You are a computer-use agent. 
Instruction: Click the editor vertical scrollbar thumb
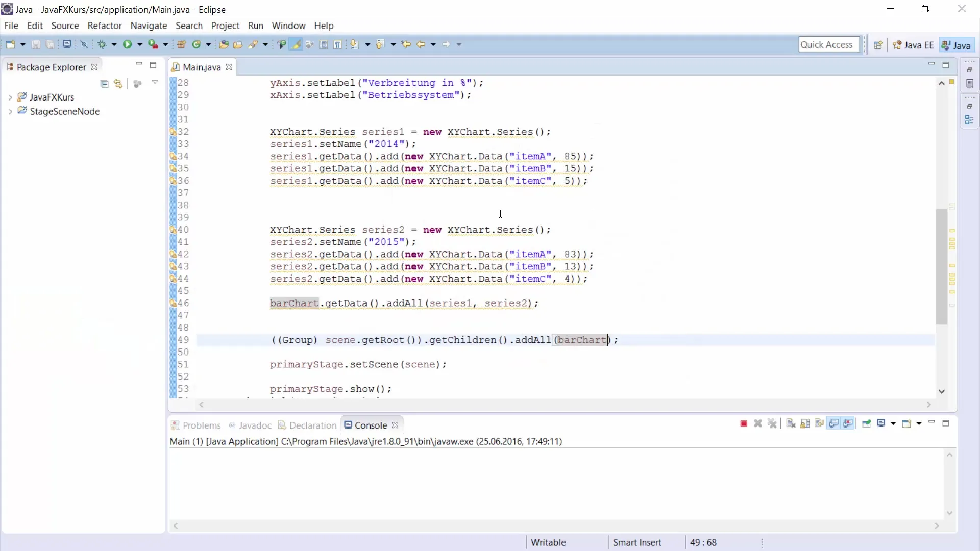click(x=942, y=266)
